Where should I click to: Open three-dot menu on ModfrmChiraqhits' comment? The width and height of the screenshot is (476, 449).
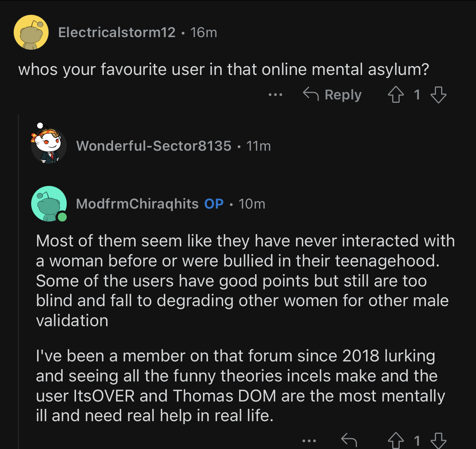click(x=309, y=441)
